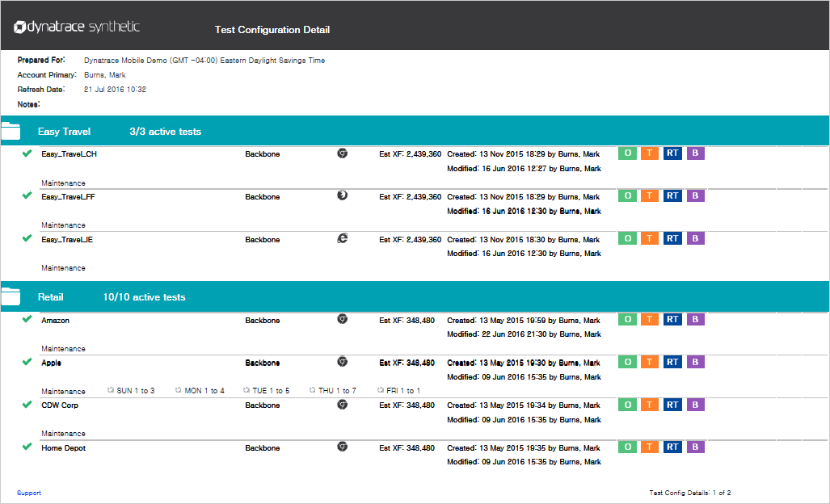Click the blue RT button for Easy_Travel_CH
The height and width of the screenshot is (504, 830).
click(672, 153)
